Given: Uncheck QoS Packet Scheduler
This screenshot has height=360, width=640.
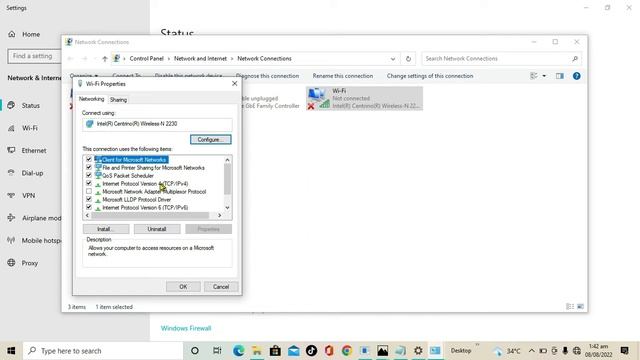Looking at the screenshot, I should [x=89, y=175].
